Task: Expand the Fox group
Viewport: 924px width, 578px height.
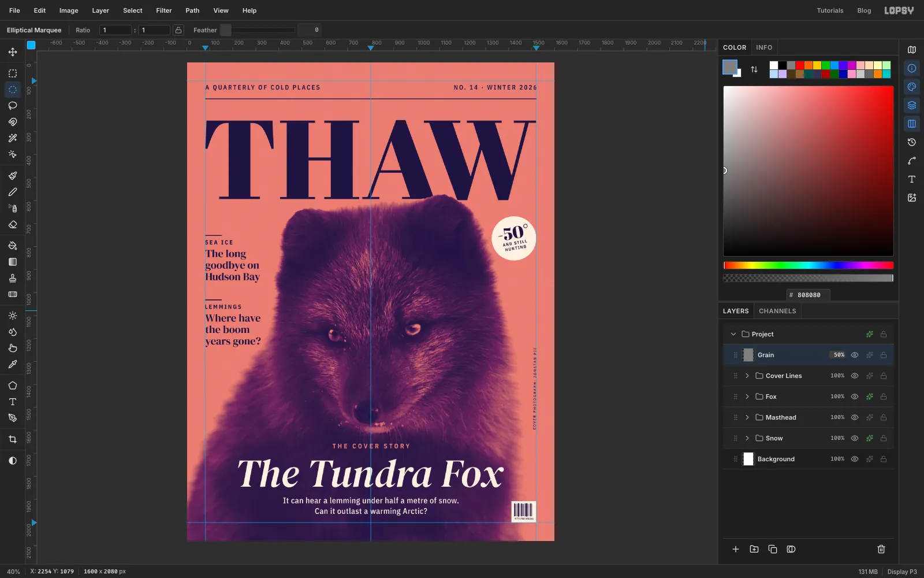Action: coord(747,397)
